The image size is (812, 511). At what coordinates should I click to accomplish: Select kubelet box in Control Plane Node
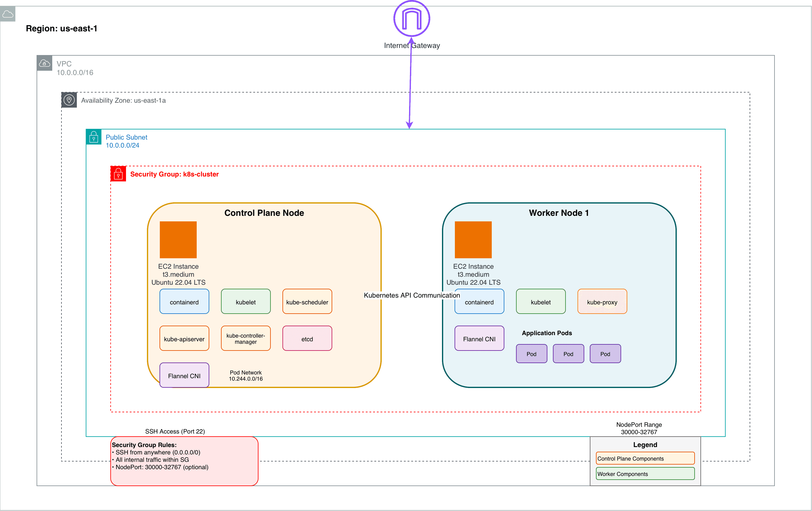pos(246,302)
